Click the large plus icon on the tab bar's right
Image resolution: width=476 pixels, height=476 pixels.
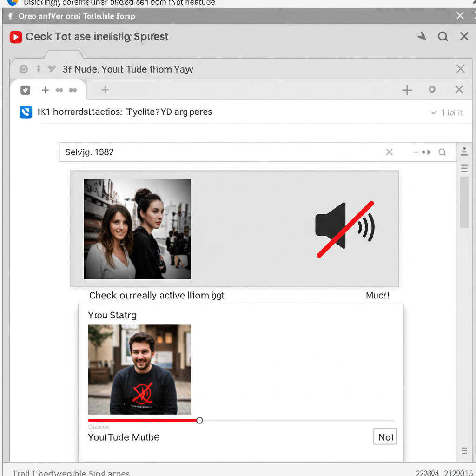407,90
